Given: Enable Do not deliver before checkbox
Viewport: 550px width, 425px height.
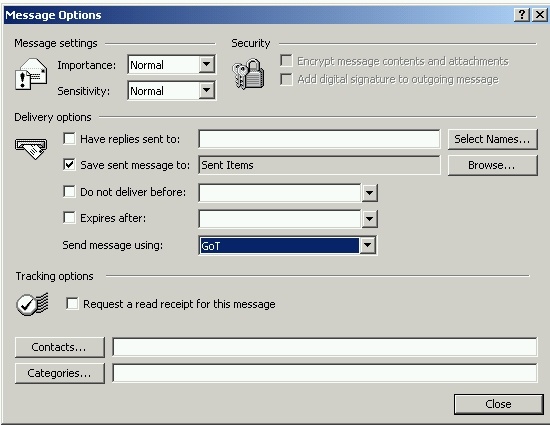Looking at the screenshot, I should [x=69, y=192].
